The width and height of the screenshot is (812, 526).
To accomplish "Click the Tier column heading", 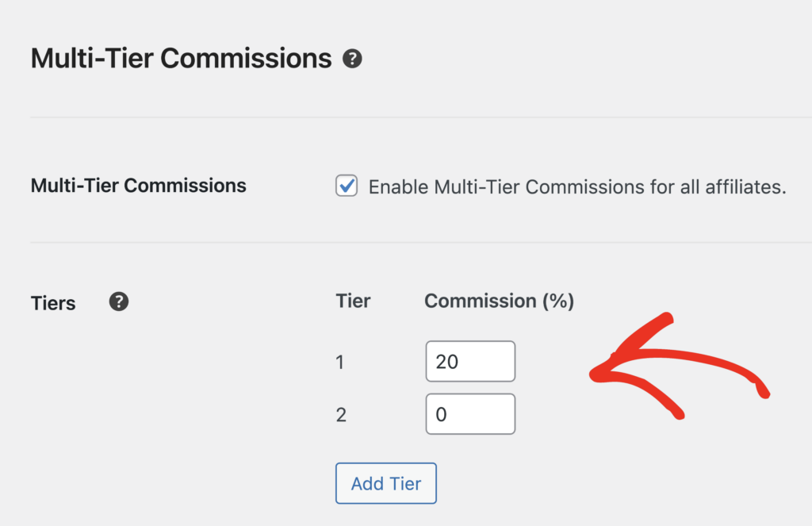I will coord(353,301).
